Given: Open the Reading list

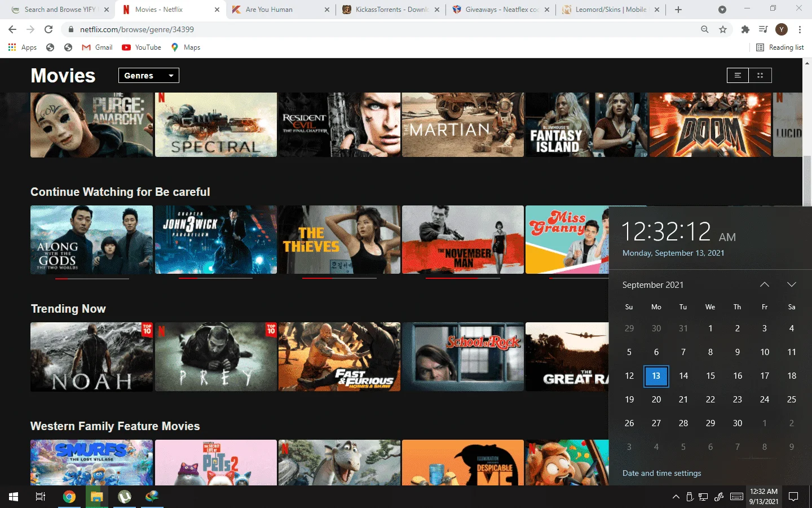Looking at the screenshot, I should (780, 47).
